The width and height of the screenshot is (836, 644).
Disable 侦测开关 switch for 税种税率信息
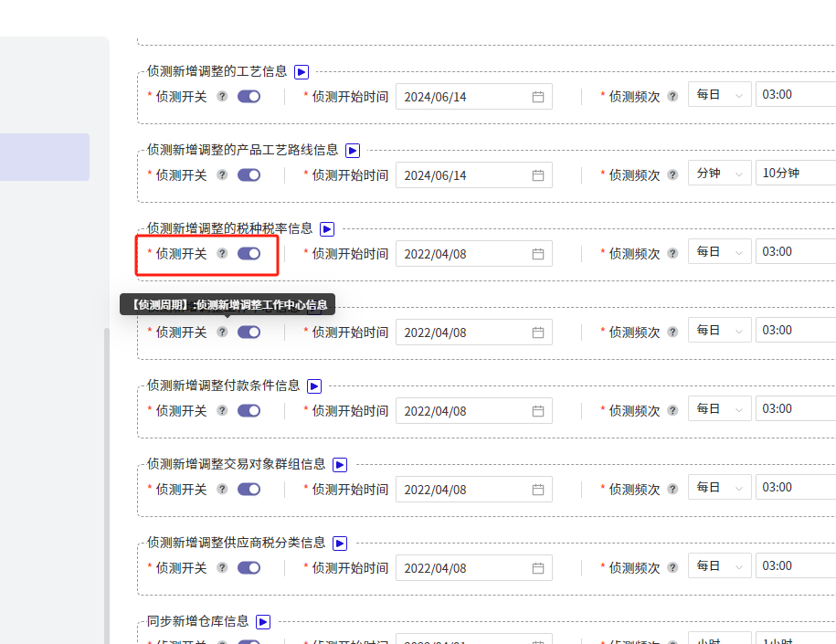coord(249,254)
